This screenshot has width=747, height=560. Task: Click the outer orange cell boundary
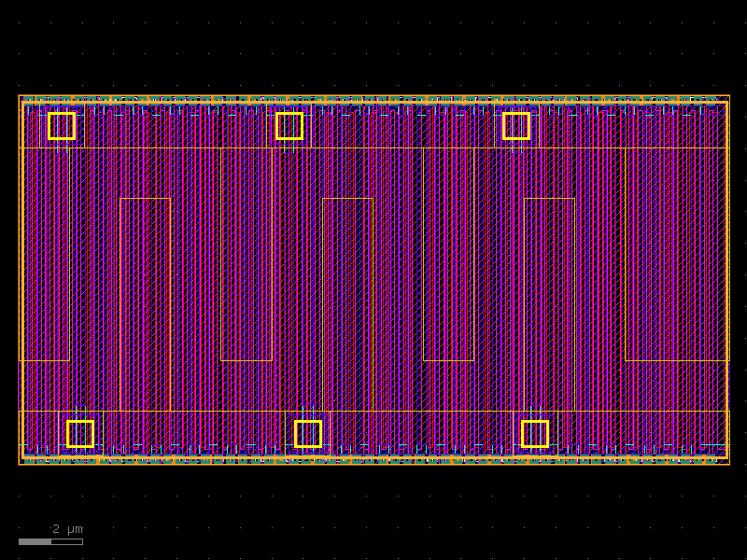21,280
